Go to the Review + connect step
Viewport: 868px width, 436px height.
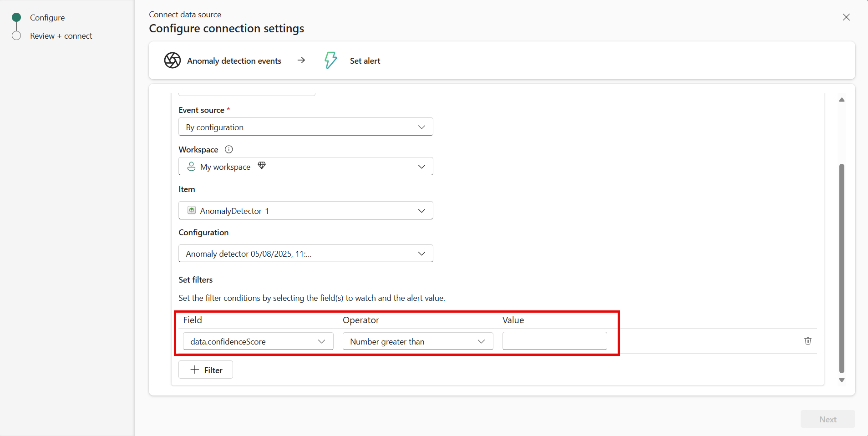click(x=61, y=36)
